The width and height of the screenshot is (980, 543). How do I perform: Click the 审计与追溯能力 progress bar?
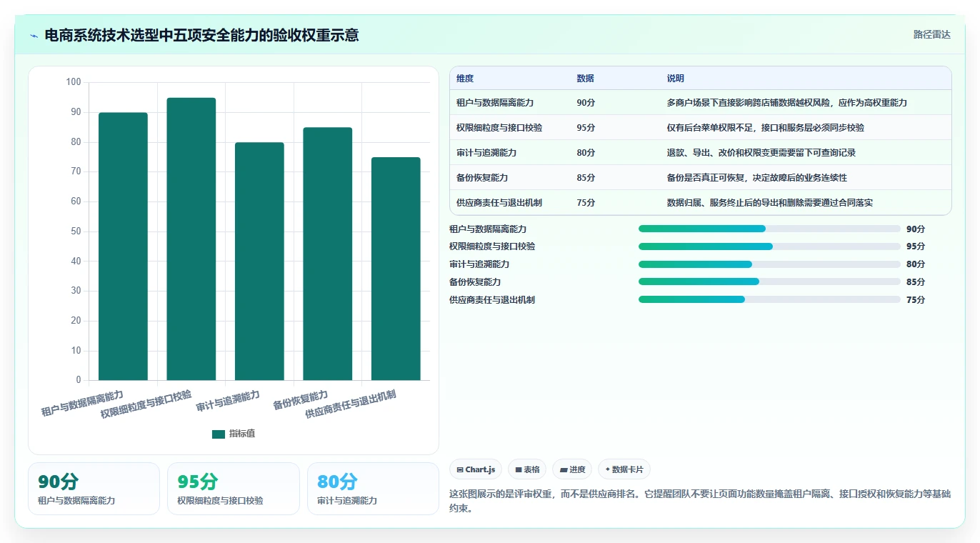point(769,264)
